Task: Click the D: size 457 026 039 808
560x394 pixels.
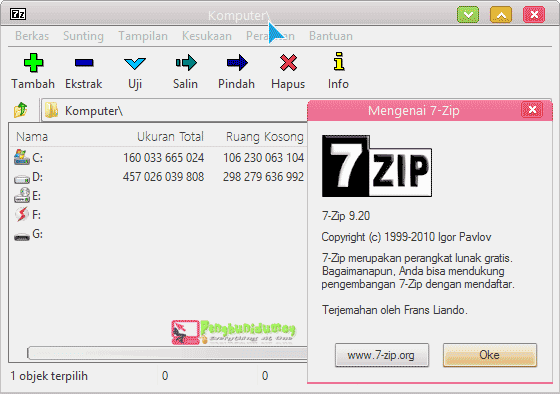Action: 164,177
